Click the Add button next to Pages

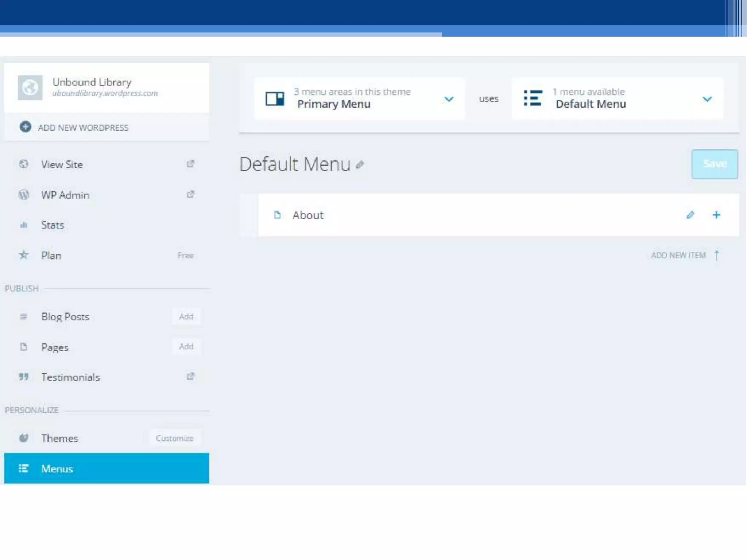[186, 346]
